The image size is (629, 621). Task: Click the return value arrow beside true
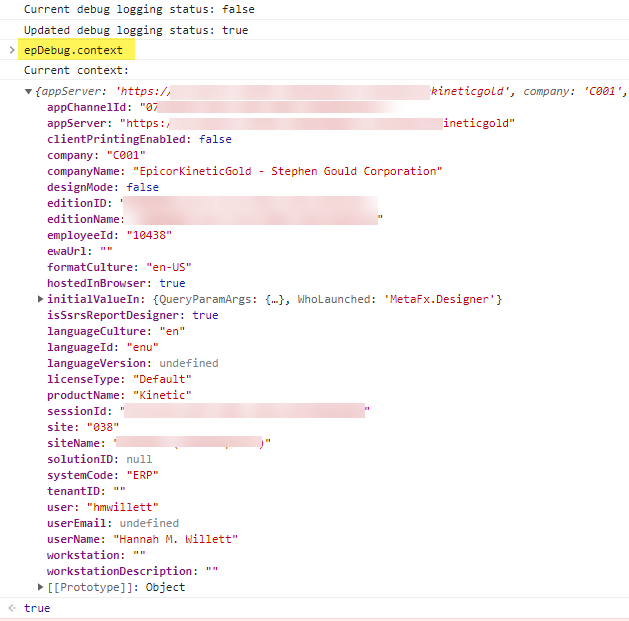(x=12, y=608)
